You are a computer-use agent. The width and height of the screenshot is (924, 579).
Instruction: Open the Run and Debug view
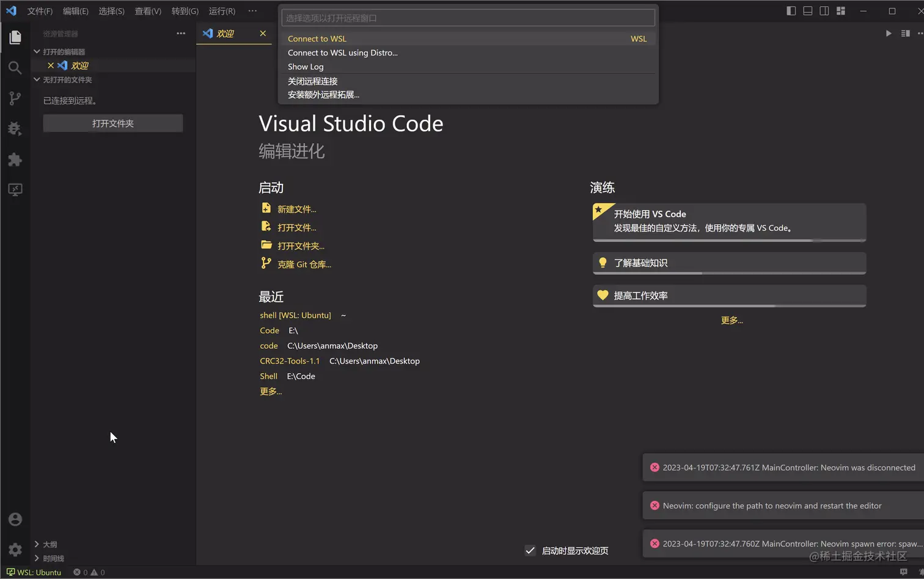click(15, 128)
